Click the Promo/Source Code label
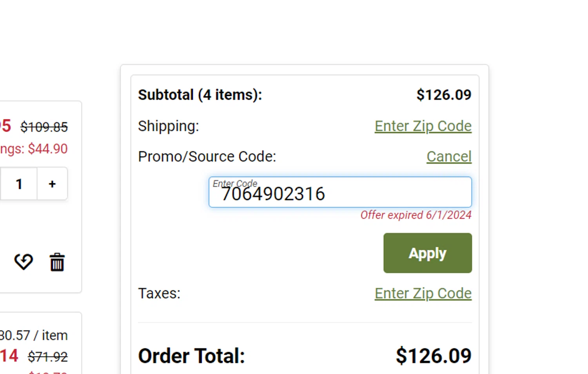The width and height of the screenshot is (588, 374). pos(207,157)
